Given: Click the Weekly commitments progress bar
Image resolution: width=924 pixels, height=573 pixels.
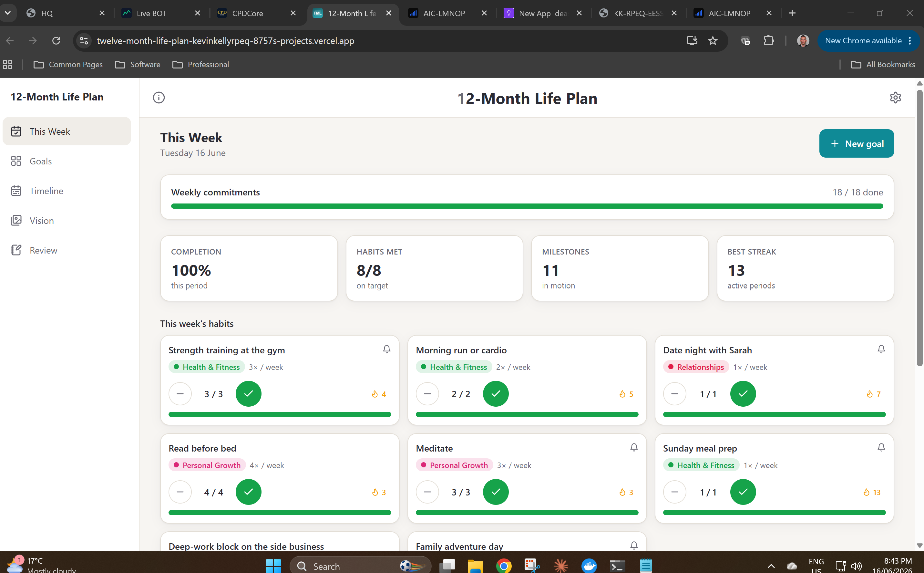Looking at the screenshot, I should [527, 206].
